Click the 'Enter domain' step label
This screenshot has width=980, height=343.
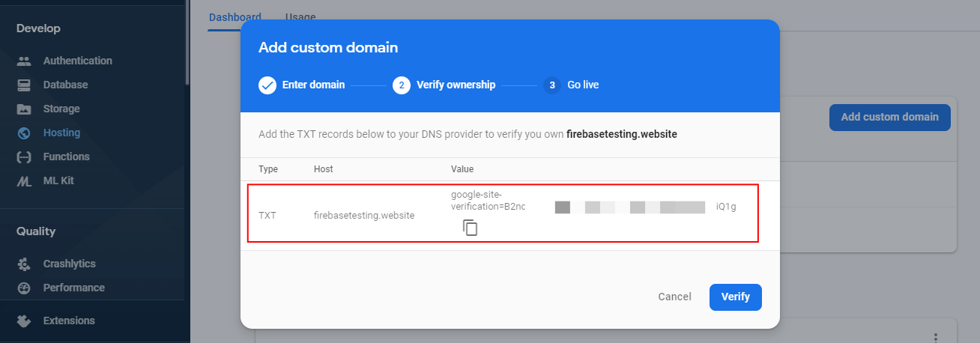(313, 85)
